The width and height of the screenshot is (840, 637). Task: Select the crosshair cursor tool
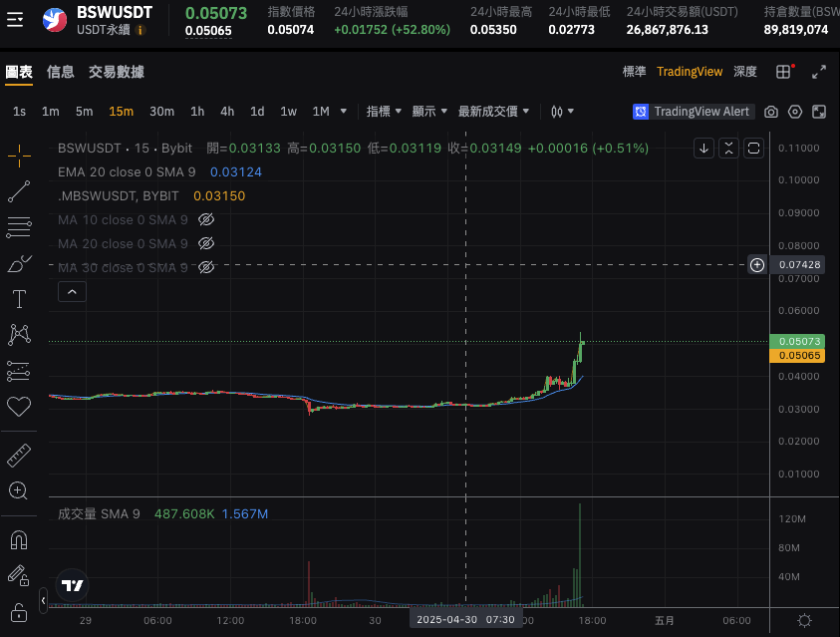[x=19, y=156]
